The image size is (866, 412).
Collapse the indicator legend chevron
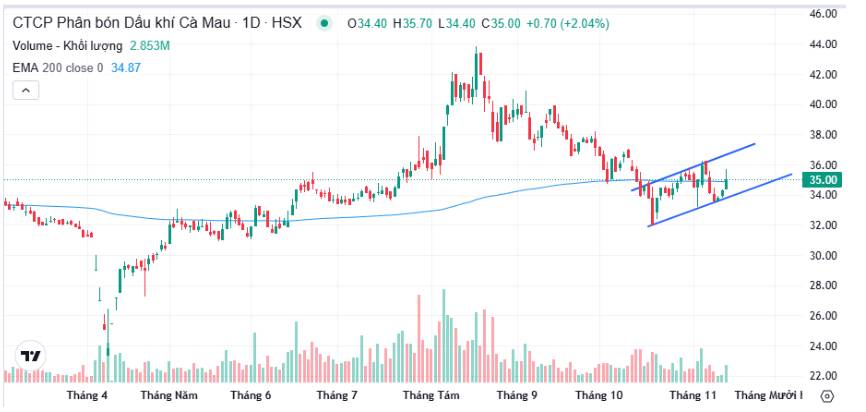(x=26, y=90)
